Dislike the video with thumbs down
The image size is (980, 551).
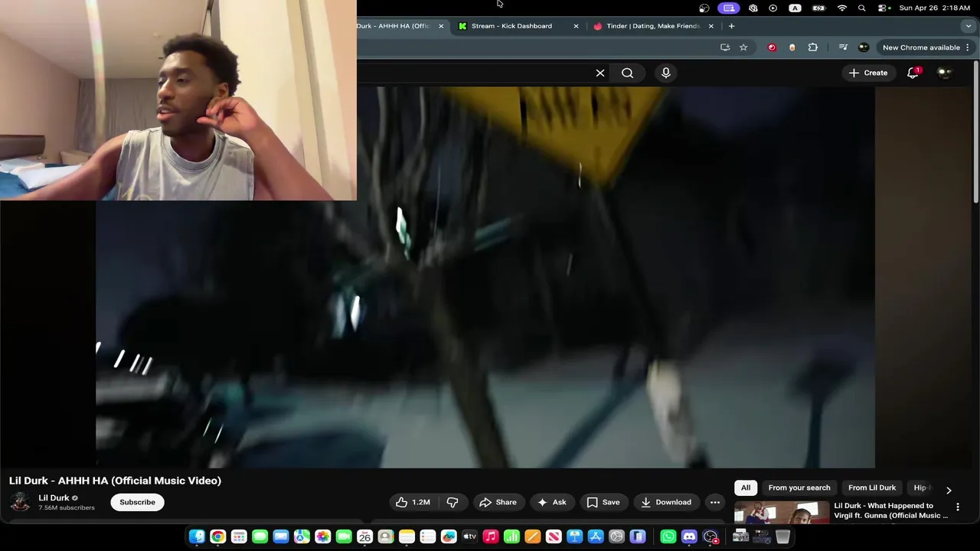coord(452,502)
